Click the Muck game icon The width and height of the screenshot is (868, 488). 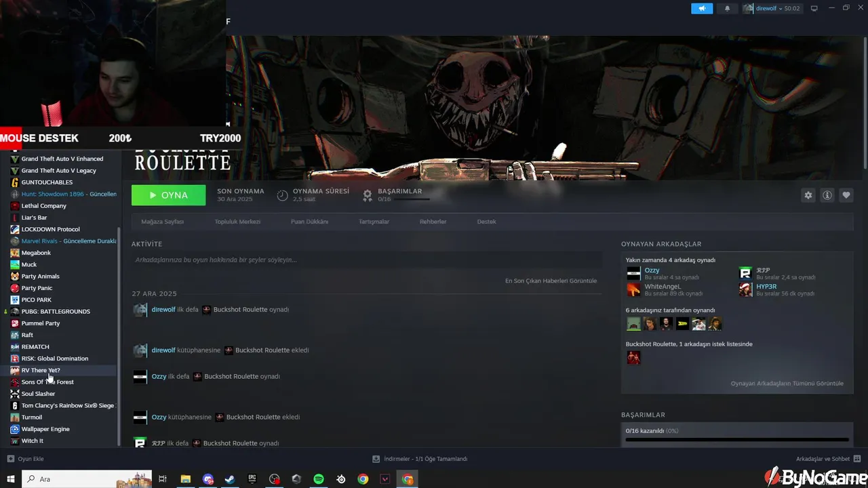(15, 264)
